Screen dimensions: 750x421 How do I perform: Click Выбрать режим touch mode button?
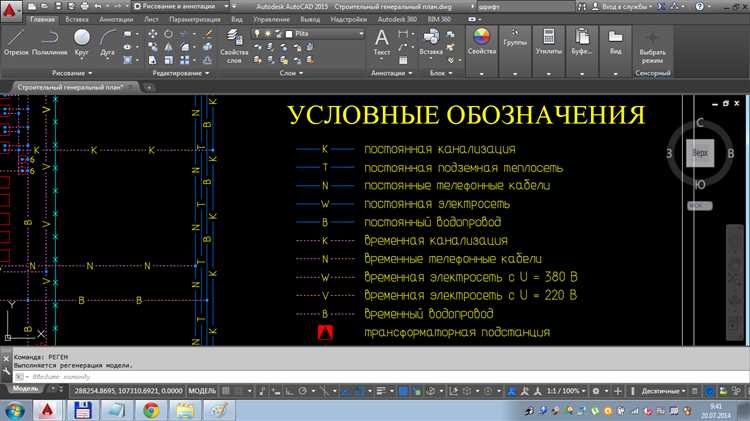(x=652, y=47)
